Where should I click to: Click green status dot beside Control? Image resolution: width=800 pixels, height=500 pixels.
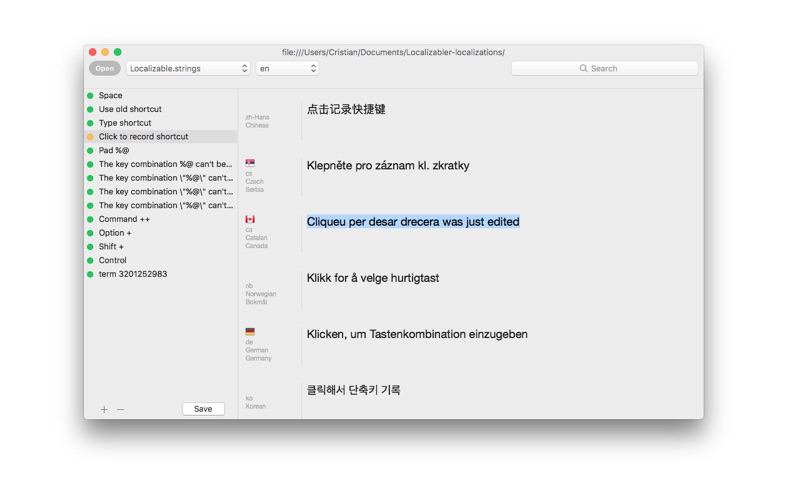coord(90,261)
